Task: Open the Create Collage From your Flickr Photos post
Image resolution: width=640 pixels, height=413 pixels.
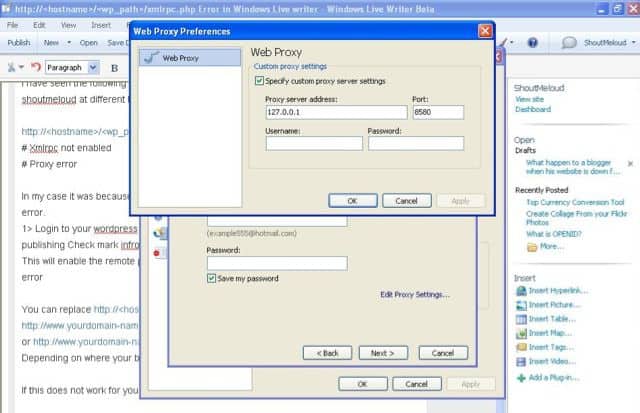Action: 577,218
